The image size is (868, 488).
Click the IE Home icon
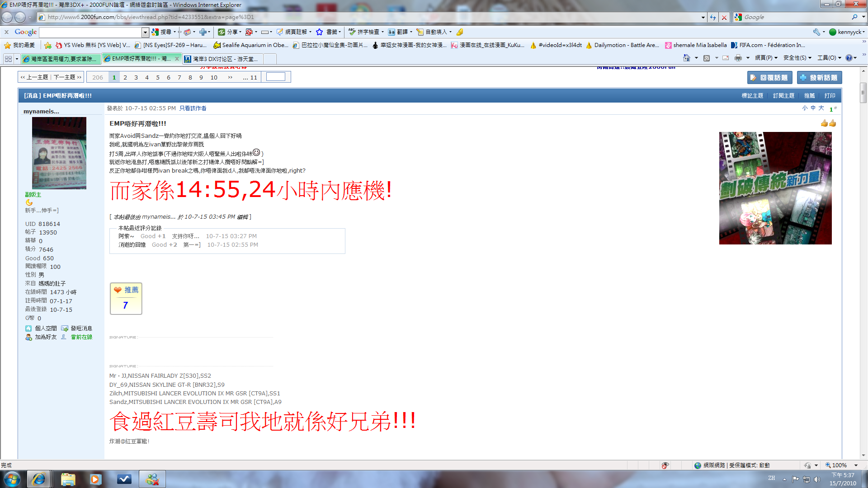coord(686,58)
